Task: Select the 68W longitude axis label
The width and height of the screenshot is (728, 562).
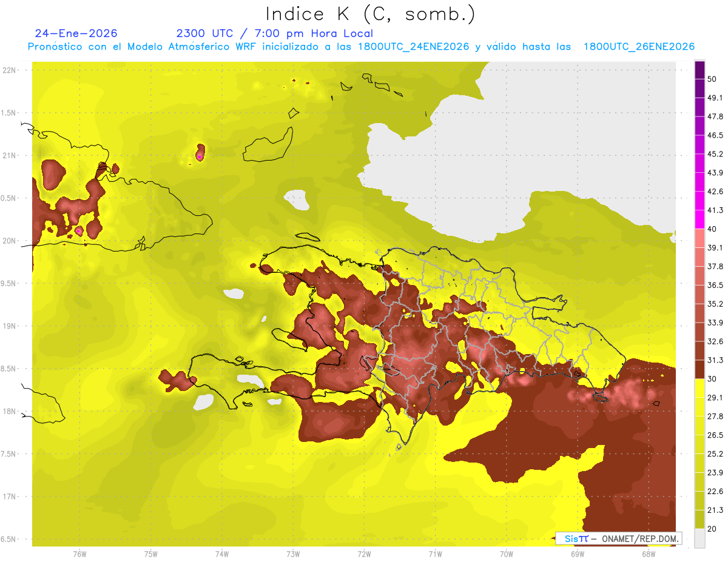Action: point(648,554)
